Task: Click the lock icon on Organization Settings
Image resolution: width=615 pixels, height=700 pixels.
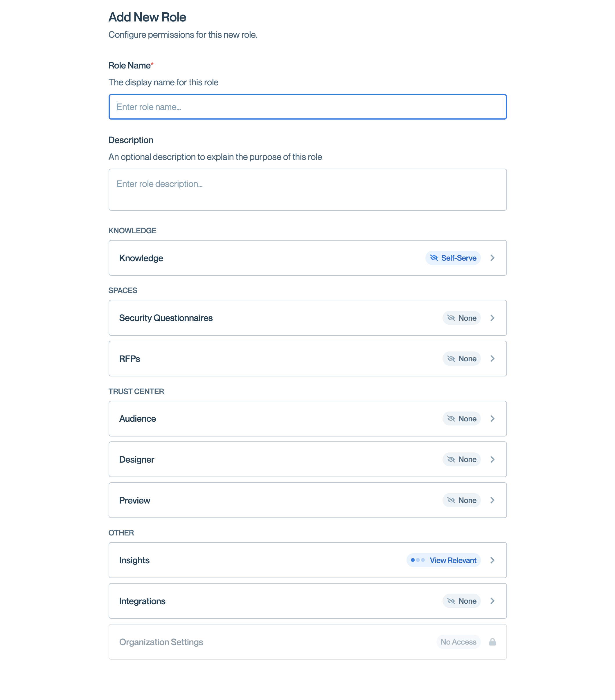Action: pos(492,642)
